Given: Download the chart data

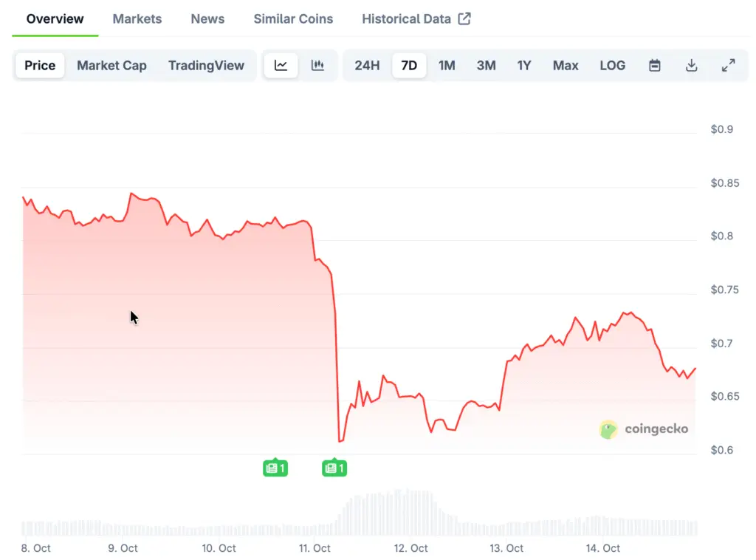Looking at the screenshot, I should point(692,65).
